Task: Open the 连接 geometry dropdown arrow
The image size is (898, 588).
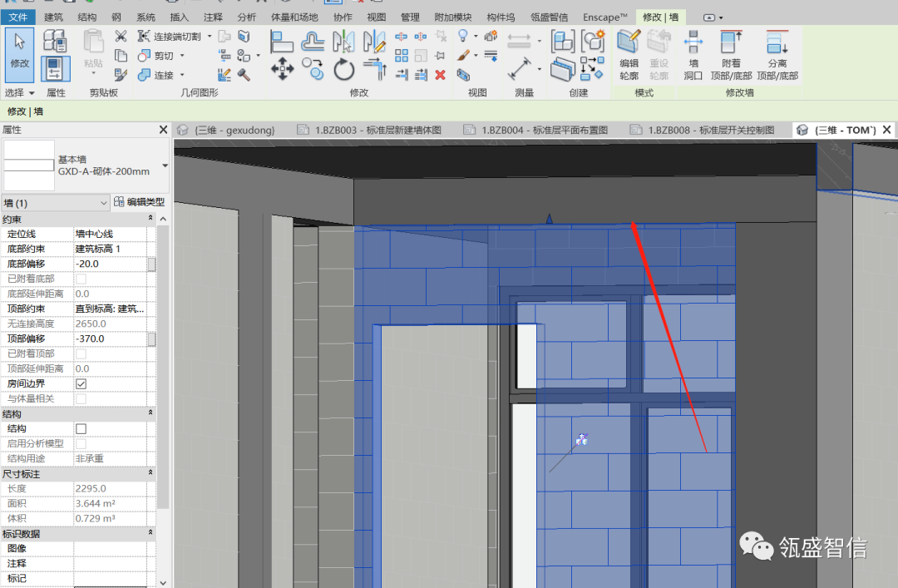Action: (x=182, y=75)
